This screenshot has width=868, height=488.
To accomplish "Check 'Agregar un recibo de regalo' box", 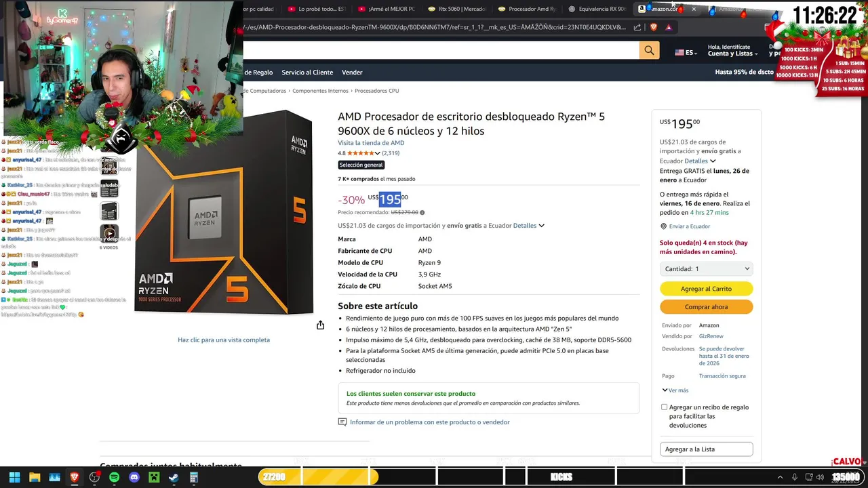I will coord(664,407).
